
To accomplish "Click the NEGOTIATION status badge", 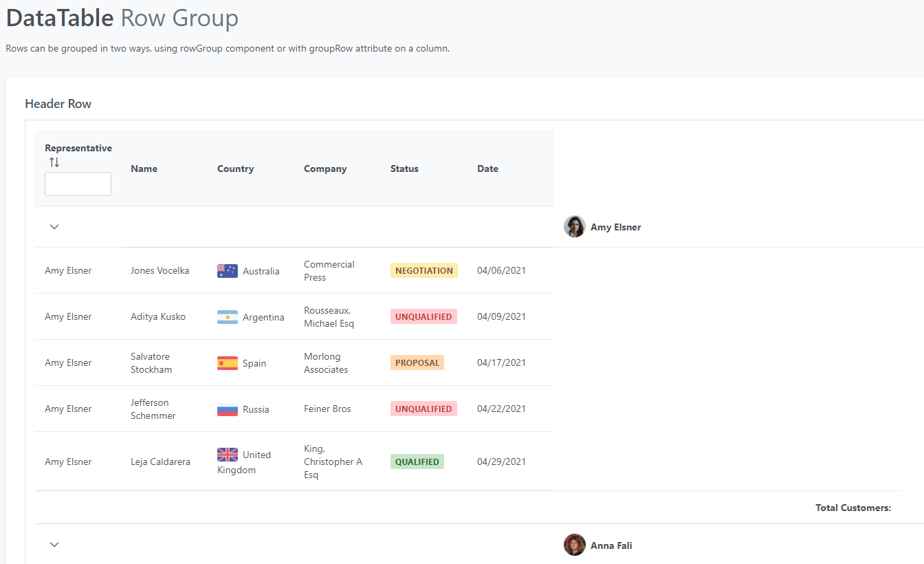I will click(423, 270).
